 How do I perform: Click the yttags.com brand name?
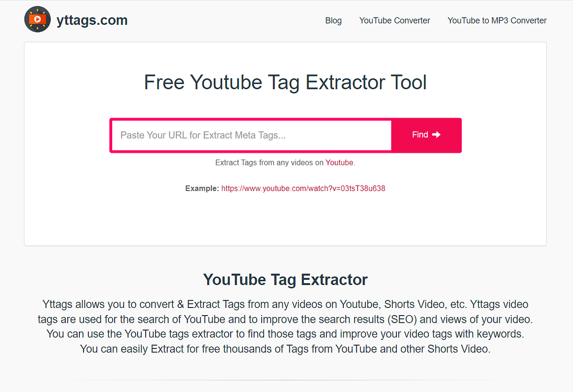point(92,20)
